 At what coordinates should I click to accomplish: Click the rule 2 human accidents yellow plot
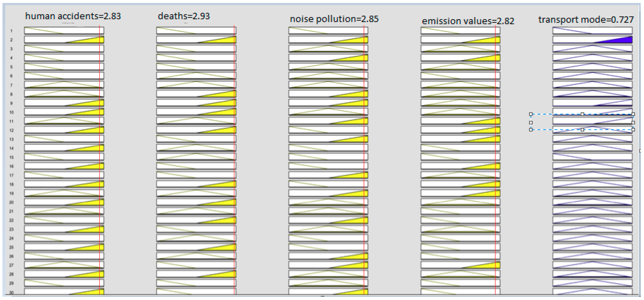pos(64,40)
